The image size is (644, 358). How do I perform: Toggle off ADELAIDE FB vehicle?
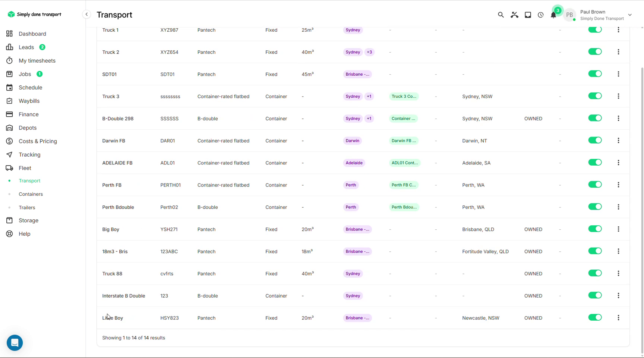[x=595, y=163]
